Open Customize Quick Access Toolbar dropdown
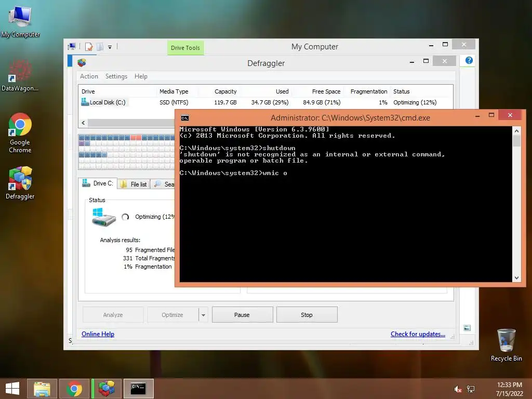 tap(110, 47)
